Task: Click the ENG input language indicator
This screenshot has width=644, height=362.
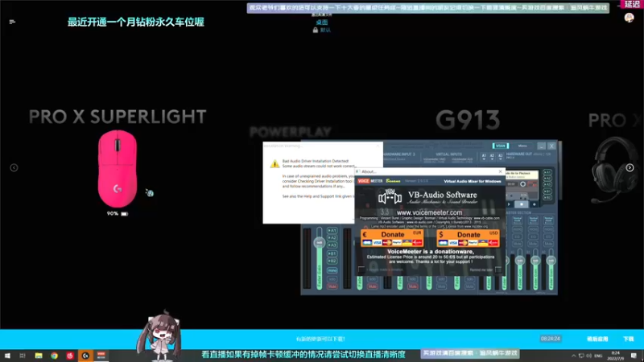Action: (x=598, y=356)
